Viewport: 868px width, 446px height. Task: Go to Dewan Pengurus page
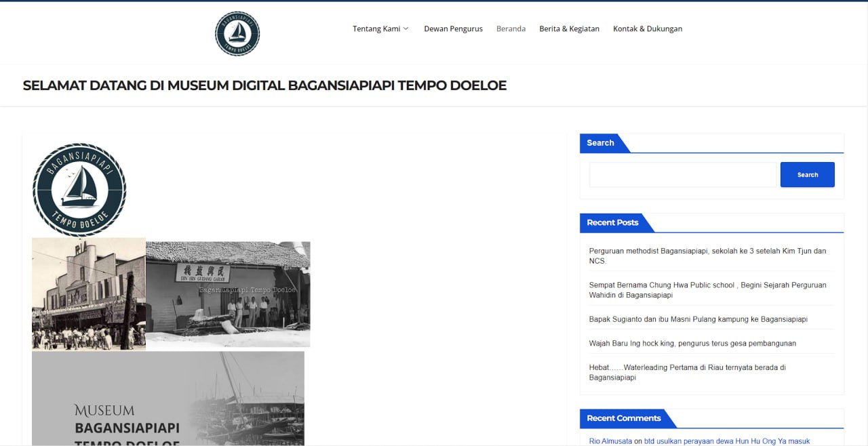pos(453,29)
